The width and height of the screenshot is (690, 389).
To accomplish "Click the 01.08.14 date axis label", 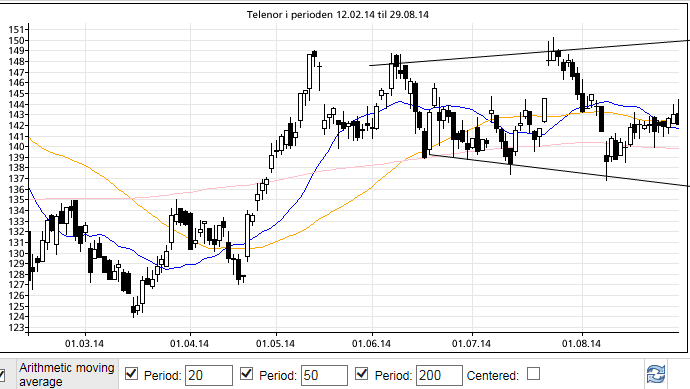I will click(x=581, y=344).
